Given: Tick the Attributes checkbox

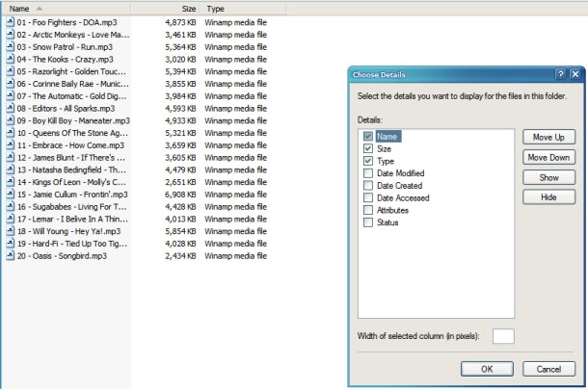Looking at the screenshot, I should pyautogui.click(x=368, y=210).
